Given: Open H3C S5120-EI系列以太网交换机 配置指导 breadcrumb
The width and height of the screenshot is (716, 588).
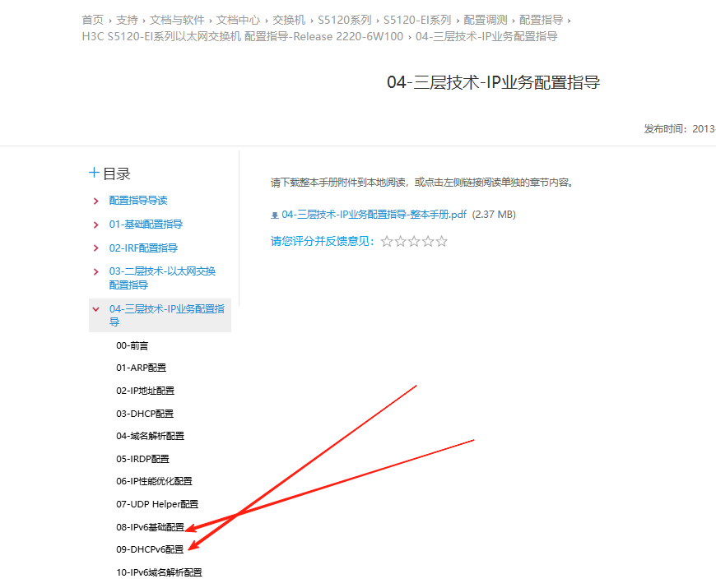Looking at the screenshot, I should (x=243, y=36).
